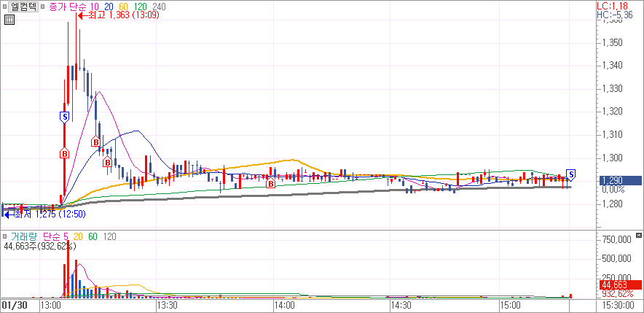The image size is (644, 313).
Task: Click the 250,000 volume axis label
Action: [x=616, y=278]
